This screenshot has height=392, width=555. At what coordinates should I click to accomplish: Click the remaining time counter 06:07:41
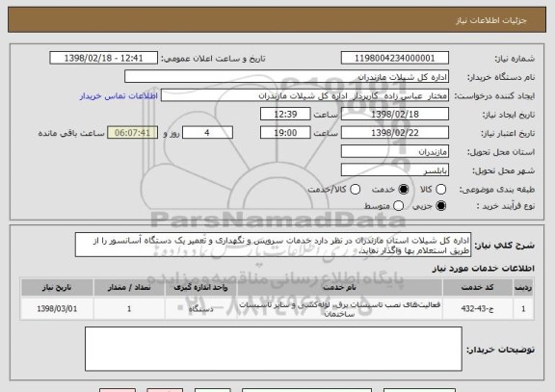[132, 133]
